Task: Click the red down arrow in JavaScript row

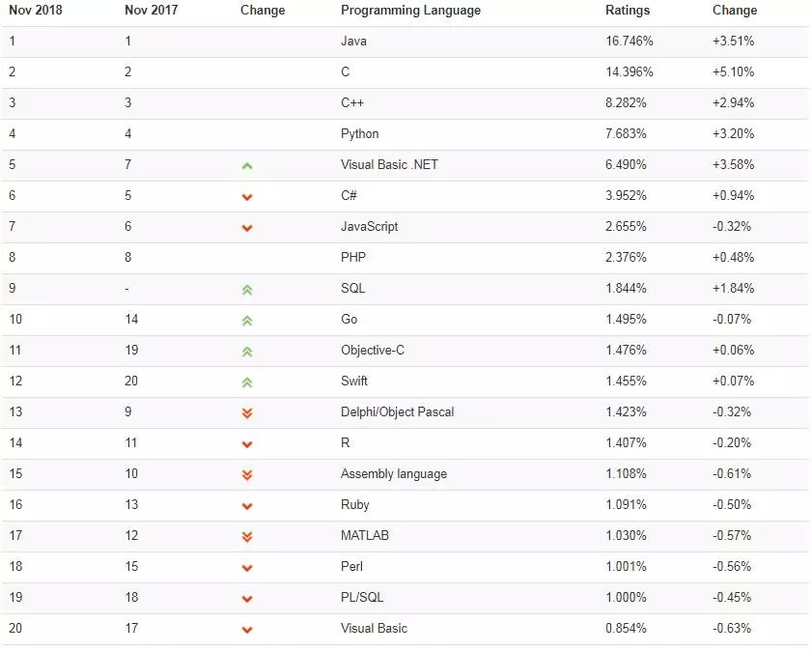Action: pyautogui.click(x=247, y=228)
